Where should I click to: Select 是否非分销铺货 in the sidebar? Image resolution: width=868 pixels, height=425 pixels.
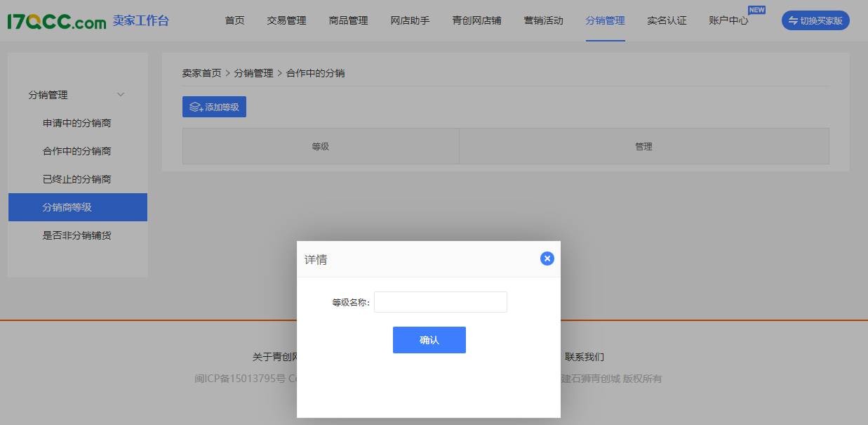pyautogui.click(x=77, y=235)
